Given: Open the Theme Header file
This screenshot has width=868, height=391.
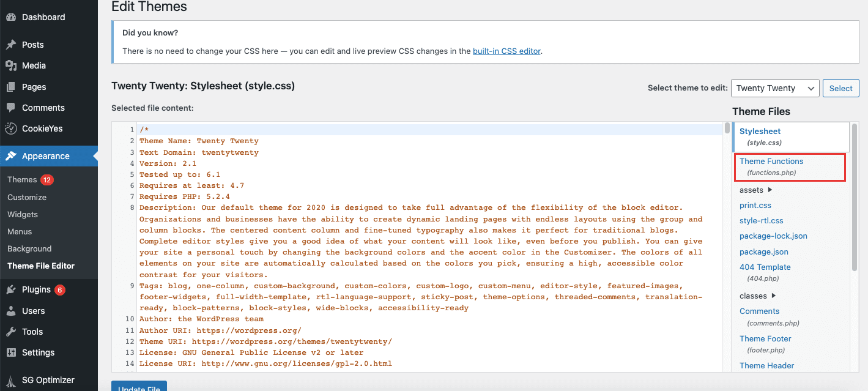Looking at the screenshot, I should pos(766,365).
